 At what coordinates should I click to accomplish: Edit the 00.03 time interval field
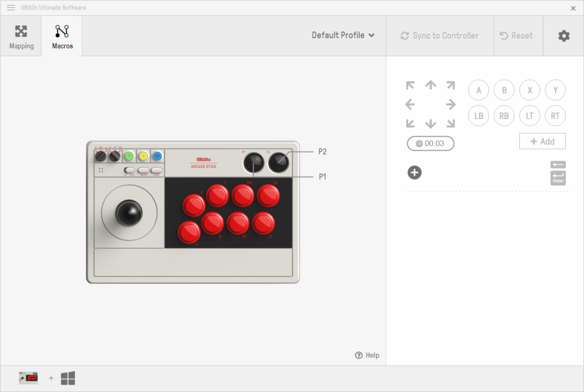(x=430, y=143)
